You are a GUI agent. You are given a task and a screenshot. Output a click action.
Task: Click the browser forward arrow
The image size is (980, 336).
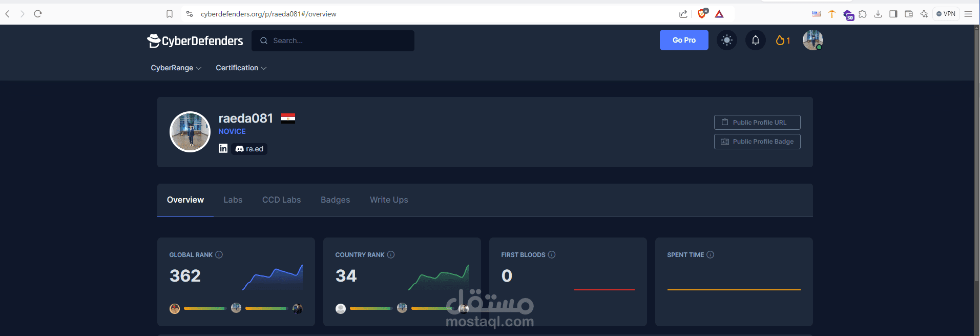click(22, 14)
